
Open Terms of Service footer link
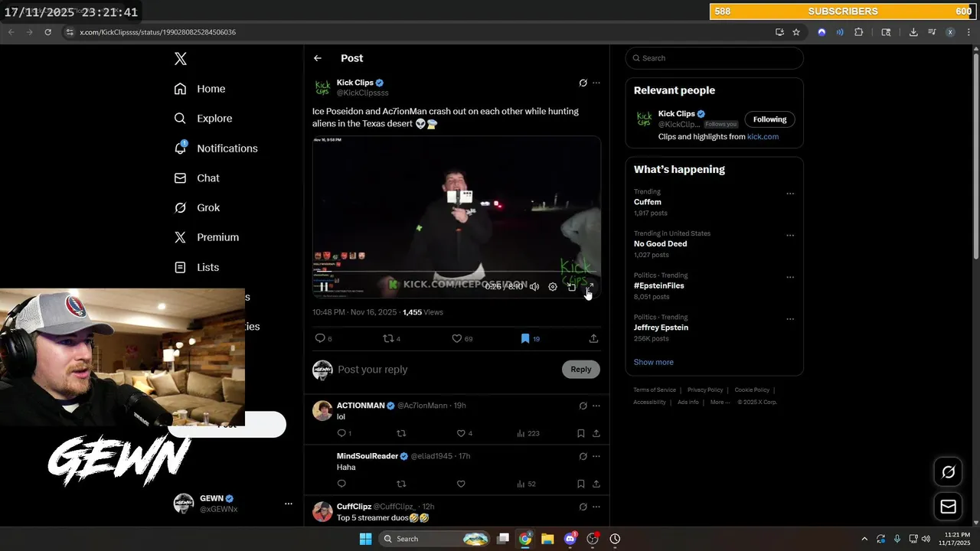coord(655,390)
